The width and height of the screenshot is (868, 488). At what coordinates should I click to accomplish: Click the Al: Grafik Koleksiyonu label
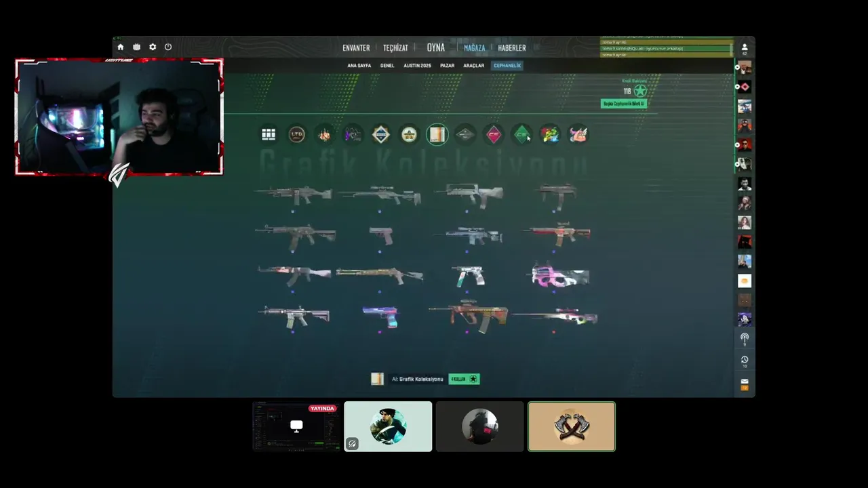tap(417, 379)
